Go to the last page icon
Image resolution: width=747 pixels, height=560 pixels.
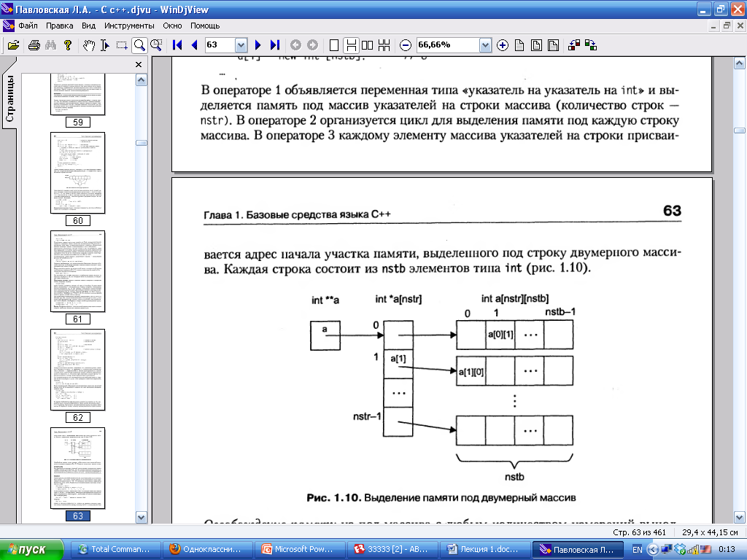point(274,45)
